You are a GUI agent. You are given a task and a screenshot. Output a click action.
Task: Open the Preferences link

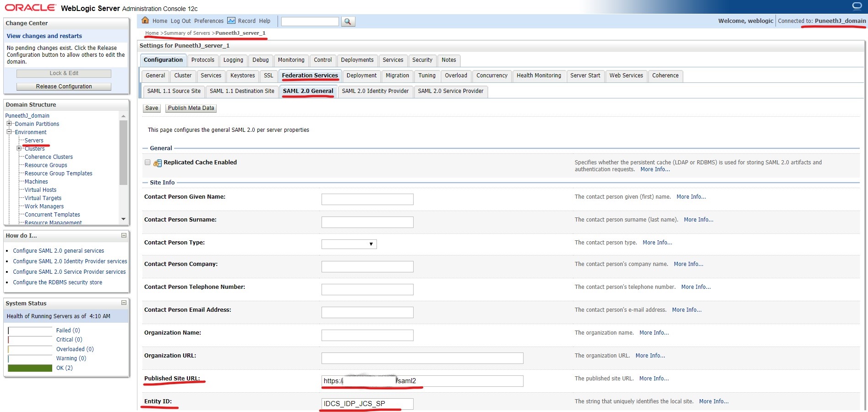click(x=209, y=21)
